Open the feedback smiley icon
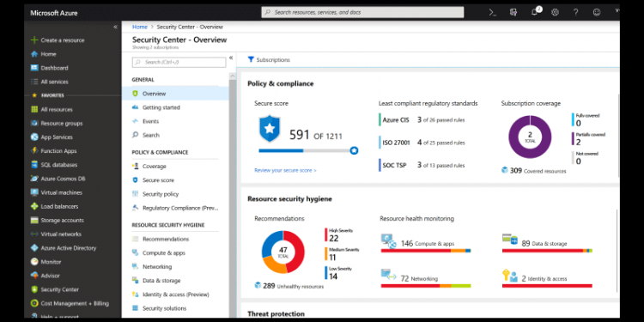The height and width of the screenshot is (322, 644). (x=597, y=12)
